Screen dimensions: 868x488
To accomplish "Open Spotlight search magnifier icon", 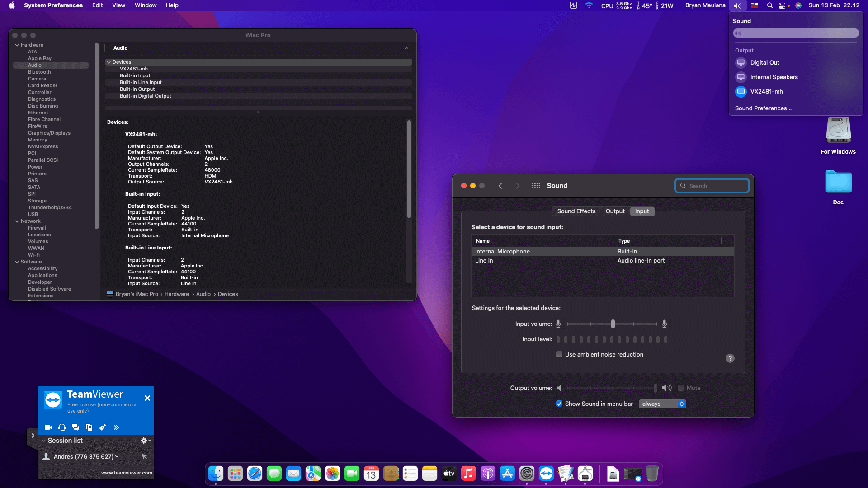I will click(770, 5).
